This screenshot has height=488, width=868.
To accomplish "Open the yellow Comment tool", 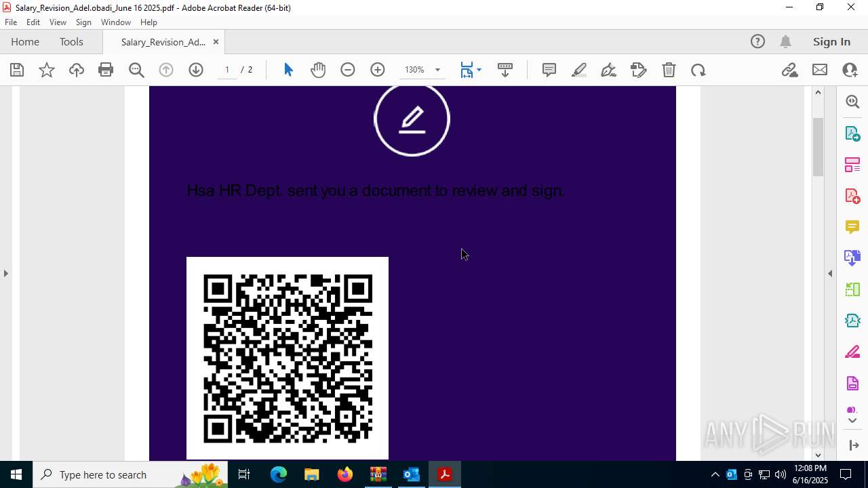I will pos(852,226).
